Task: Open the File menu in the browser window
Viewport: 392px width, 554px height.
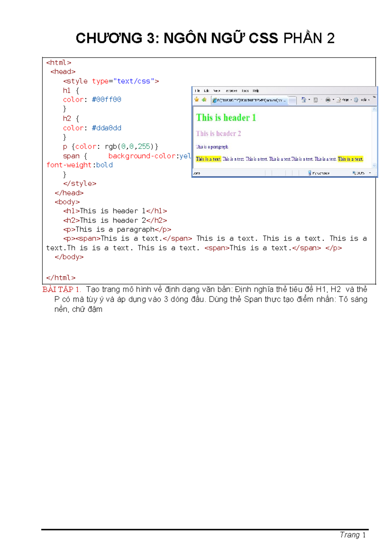Action: [197, 91]
